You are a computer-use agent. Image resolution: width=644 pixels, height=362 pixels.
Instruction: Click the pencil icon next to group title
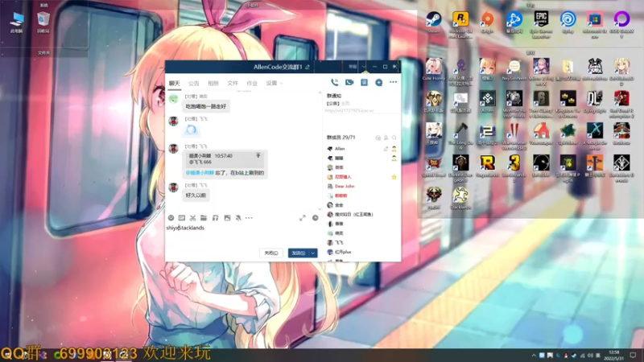coord(308,67)
